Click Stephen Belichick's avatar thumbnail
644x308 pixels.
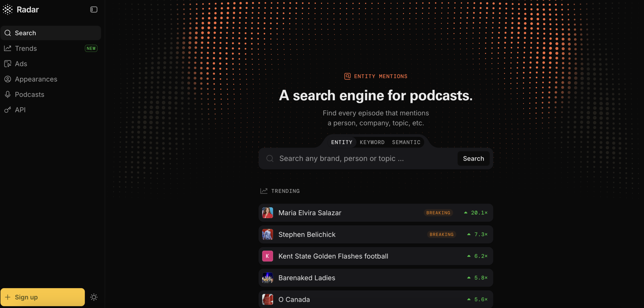(x=267, y=234)
